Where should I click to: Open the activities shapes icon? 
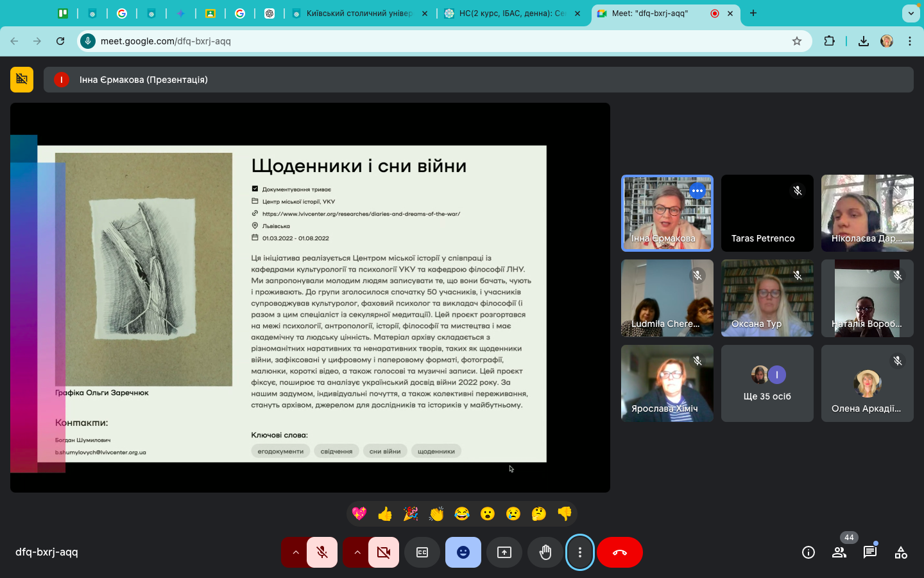[901, 552]
